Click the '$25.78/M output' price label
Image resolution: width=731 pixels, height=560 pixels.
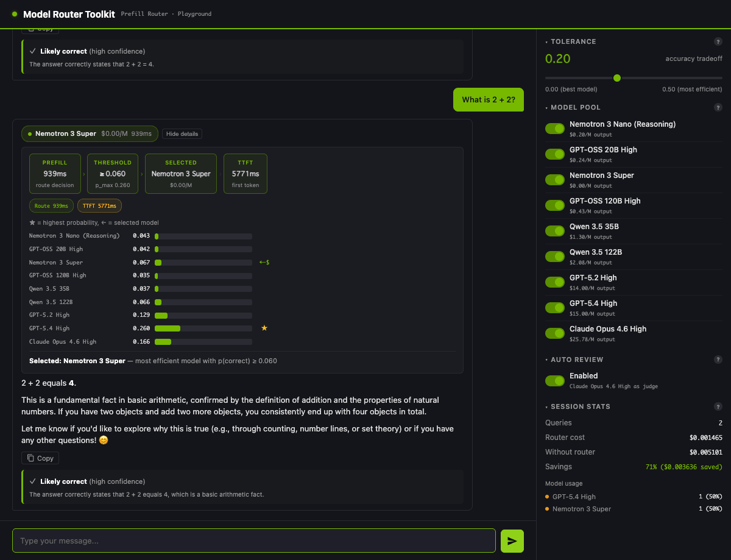[x=592, y=339]
